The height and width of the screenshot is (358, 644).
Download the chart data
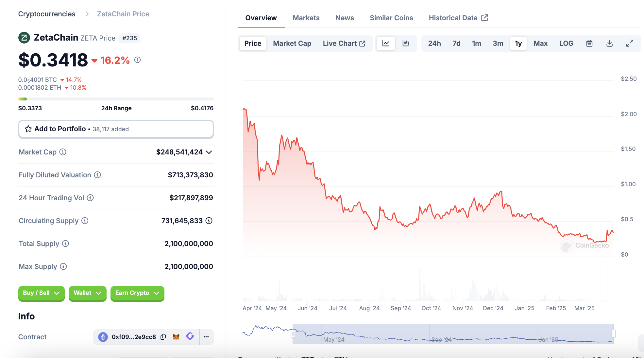609,44
